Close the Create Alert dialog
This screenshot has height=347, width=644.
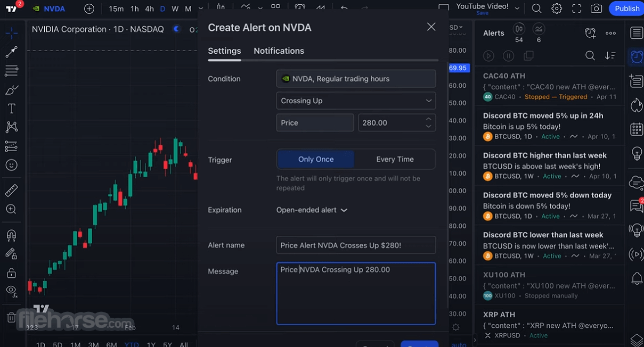point(431,27)
